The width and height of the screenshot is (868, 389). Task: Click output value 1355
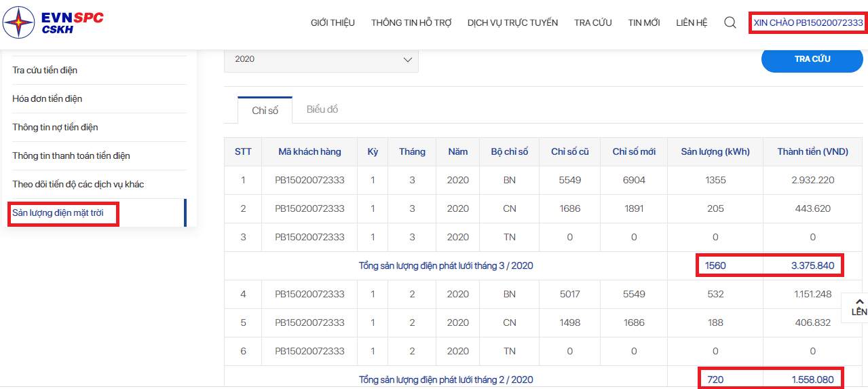(715, 180)
